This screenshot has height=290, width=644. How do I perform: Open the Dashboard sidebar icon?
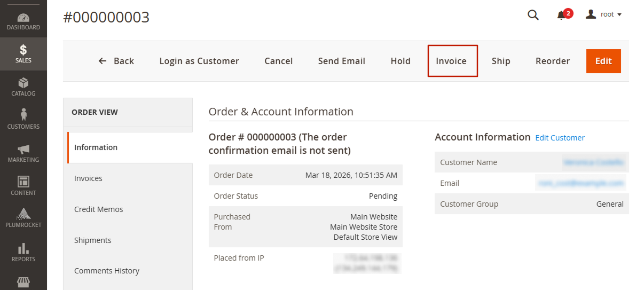coord(23,21)
